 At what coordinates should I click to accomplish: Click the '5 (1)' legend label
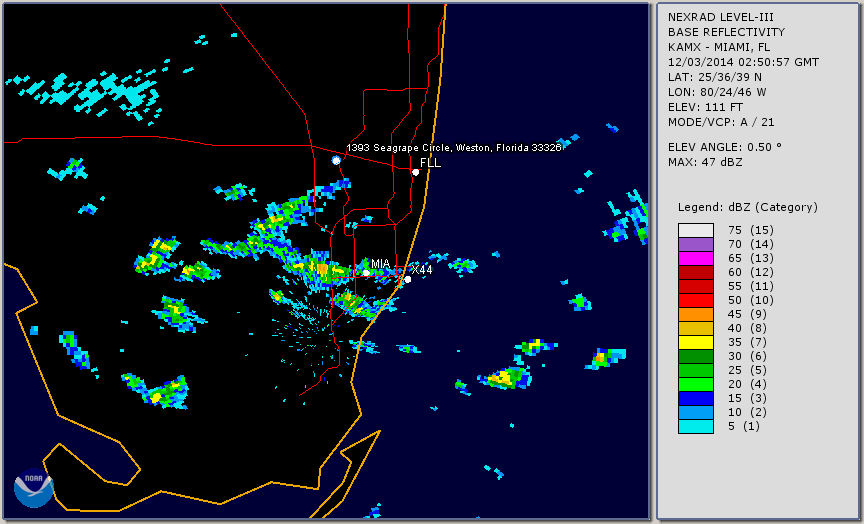click(744, 426)
